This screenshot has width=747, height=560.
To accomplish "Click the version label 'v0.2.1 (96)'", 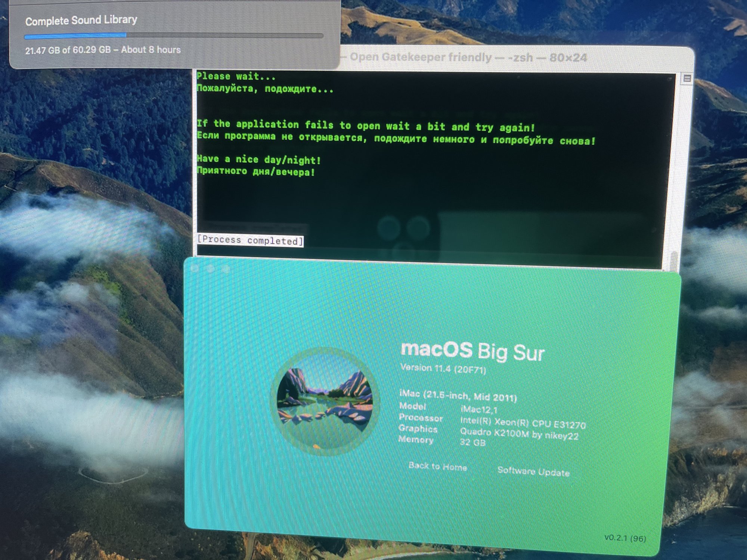I will tap(625, 538).
